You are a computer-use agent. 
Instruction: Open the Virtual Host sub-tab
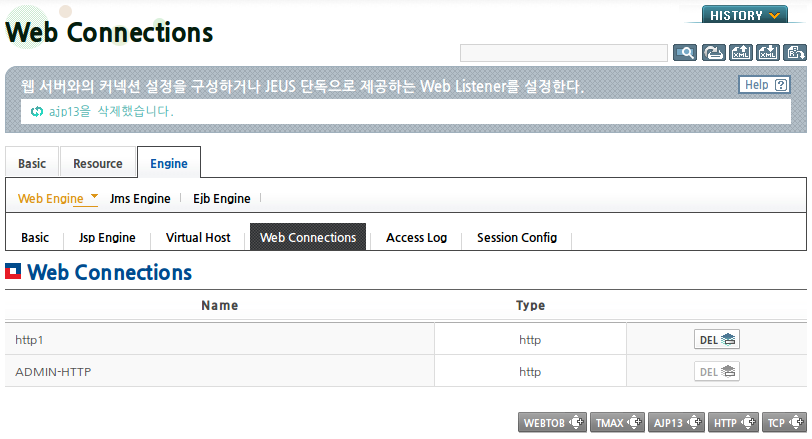pos(198,238)
